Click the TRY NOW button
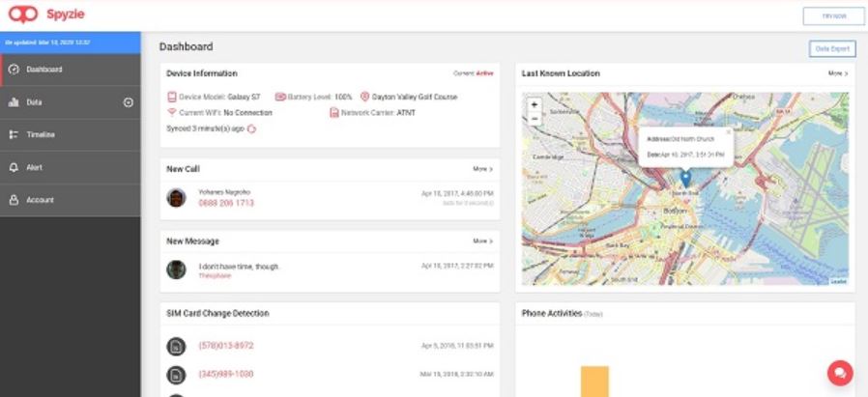Viewport: 868px width, 397px height. tap(833, 16)
